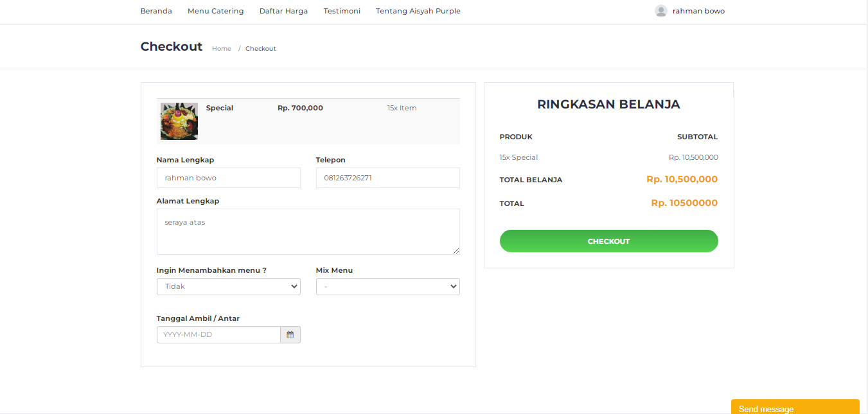Open the Mix Menu dropdown
Image resolution: width=868 pixels, height=414 pixels.
387,286
